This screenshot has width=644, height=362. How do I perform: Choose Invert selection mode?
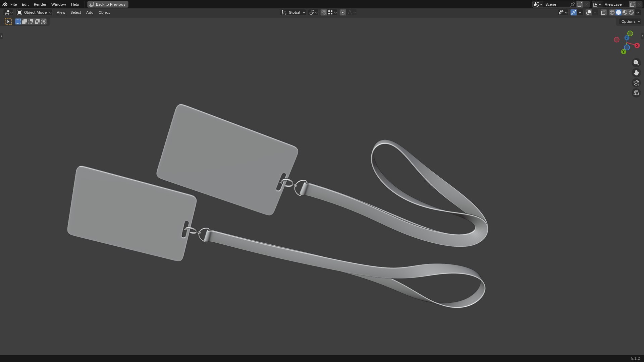point(37,21)
